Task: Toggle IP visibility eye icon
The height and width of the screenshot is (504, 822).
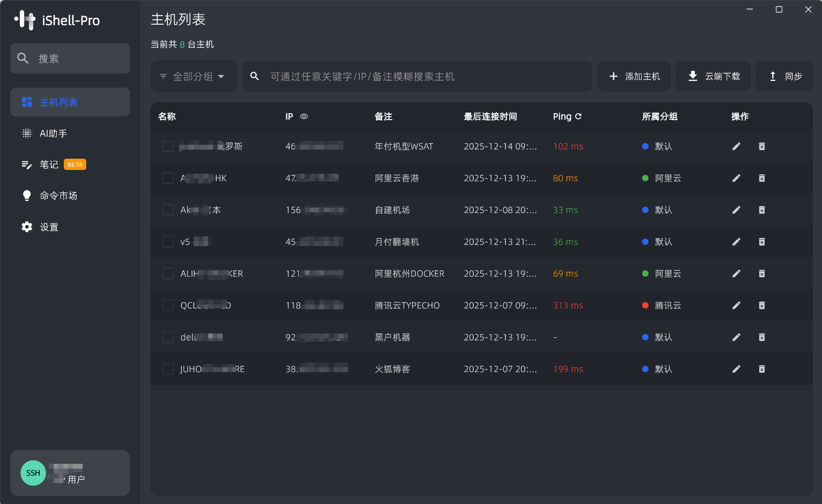Action: coord(304,116)
